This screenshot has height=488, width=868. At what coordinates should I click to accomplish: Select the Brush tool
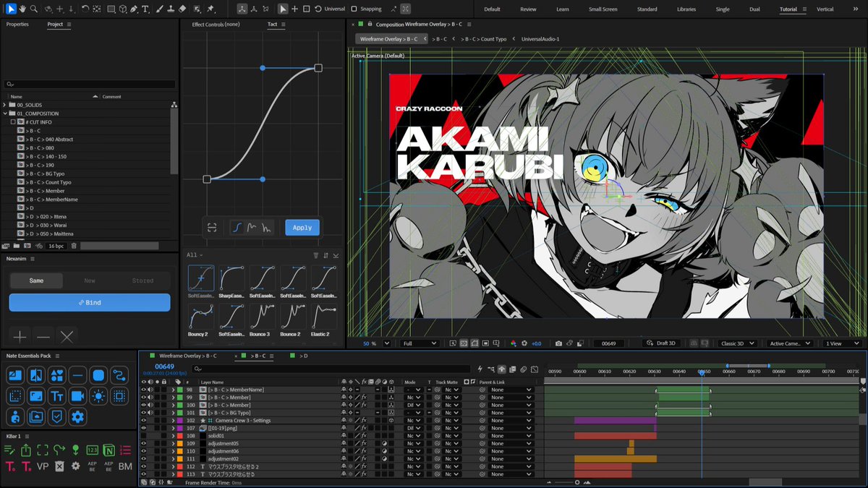161,9
